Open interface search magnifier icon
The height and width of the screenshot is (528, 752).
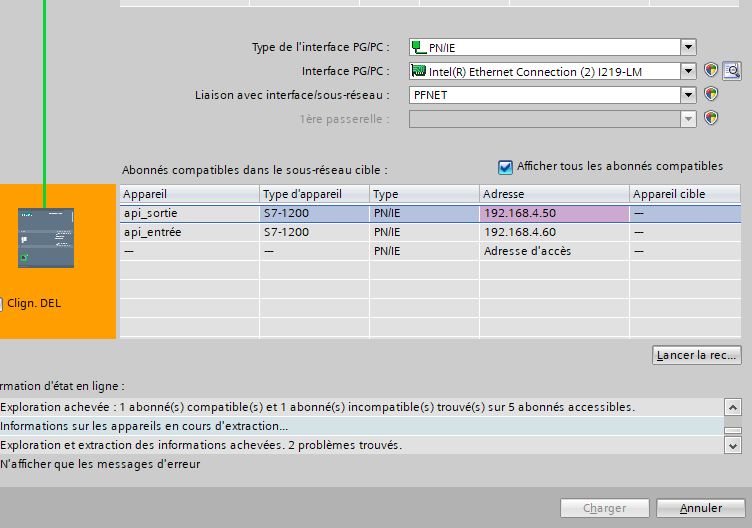tap(732, 71)
